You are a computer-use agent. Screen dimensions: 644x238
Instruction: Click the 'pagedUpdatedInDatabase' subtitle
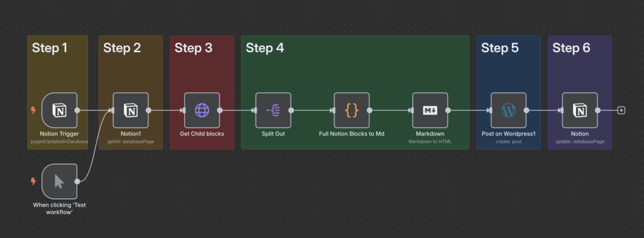(60, 141)
